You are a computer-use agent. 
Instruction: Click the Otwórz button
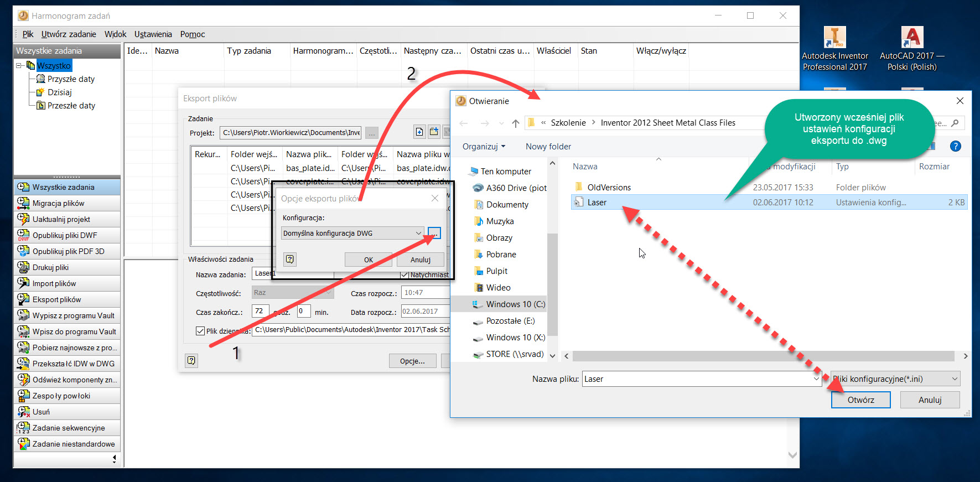tap(860, 400)
